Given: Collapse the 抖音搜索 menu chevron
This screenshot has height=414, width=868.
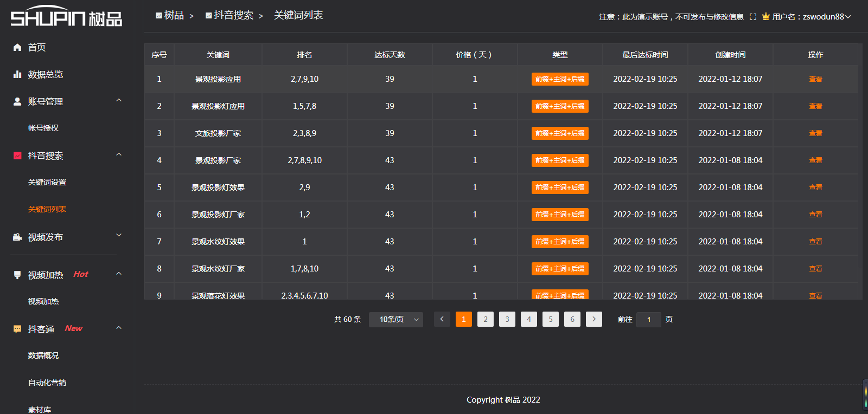Looking at the screenshot, I should tap(119, 154).
